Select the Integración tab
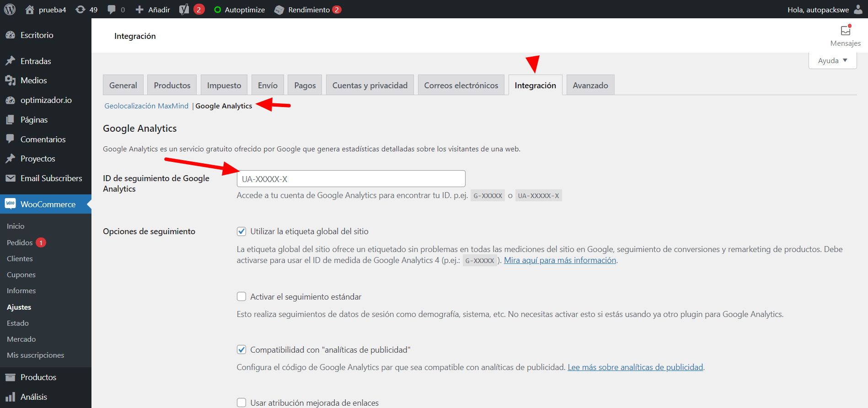The image size is (868, 408). [535, 85]
